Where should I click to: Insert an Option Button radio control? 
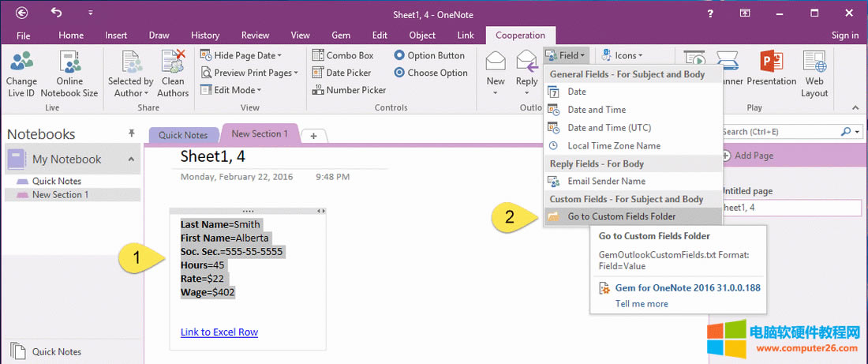click(x=429, y=55)
